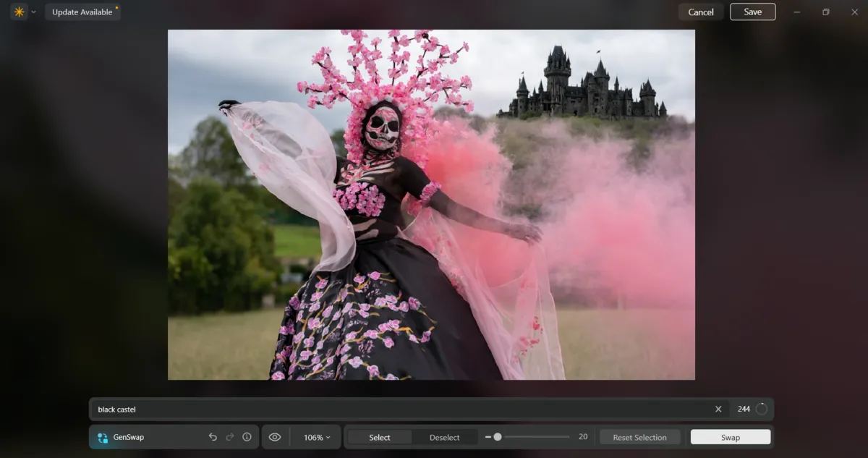Redo the last edit with the redo arrow

pos(229,437)
